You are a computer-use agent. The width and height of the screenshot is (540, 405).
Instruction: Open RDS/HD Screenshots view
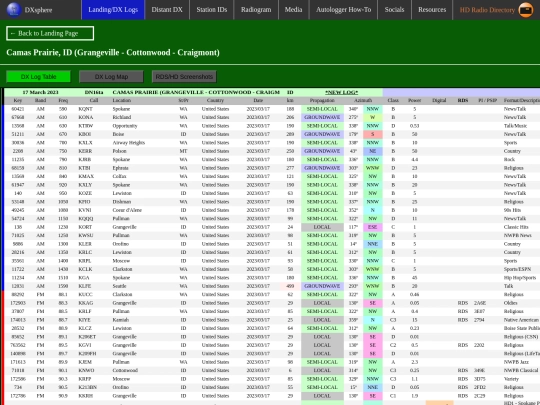pos(184,76)
